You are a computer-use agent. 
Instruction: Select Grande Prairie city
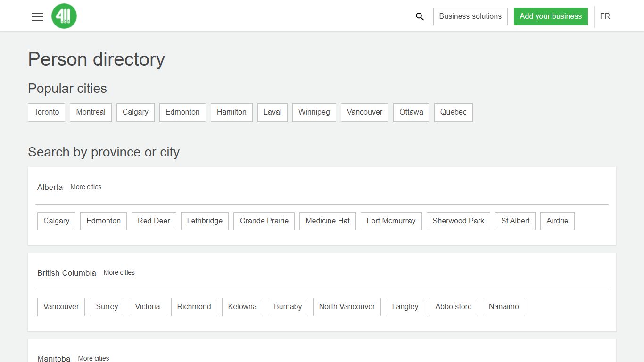pos(264,221)
